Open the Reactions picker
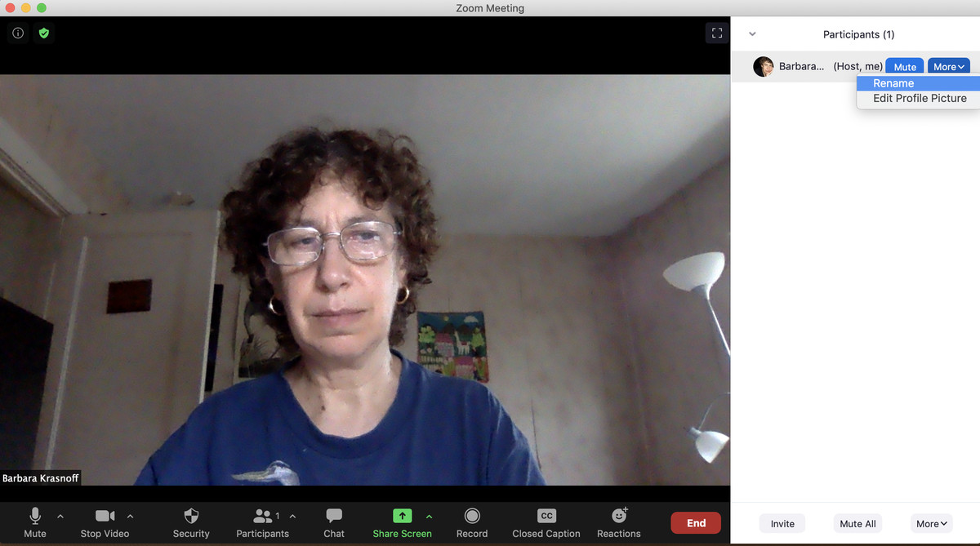980x546 pixels. tap(618, 522)
